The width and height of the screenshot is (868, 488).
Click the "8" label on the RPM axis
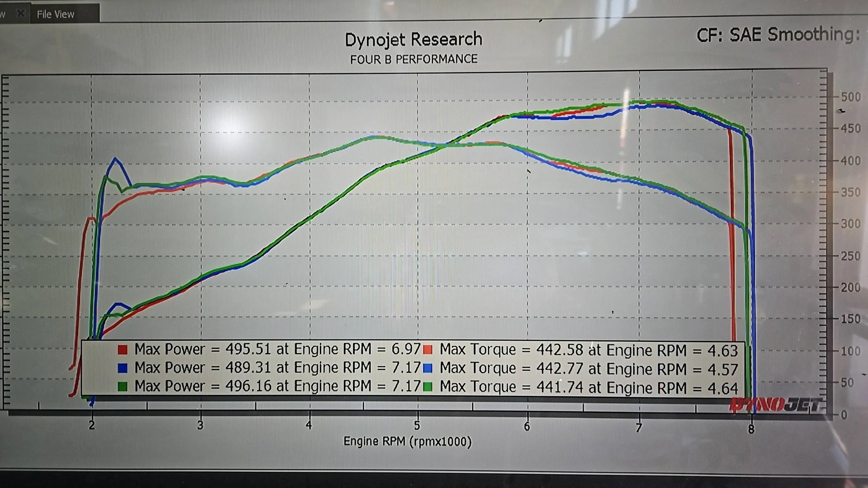pos(751,429)
